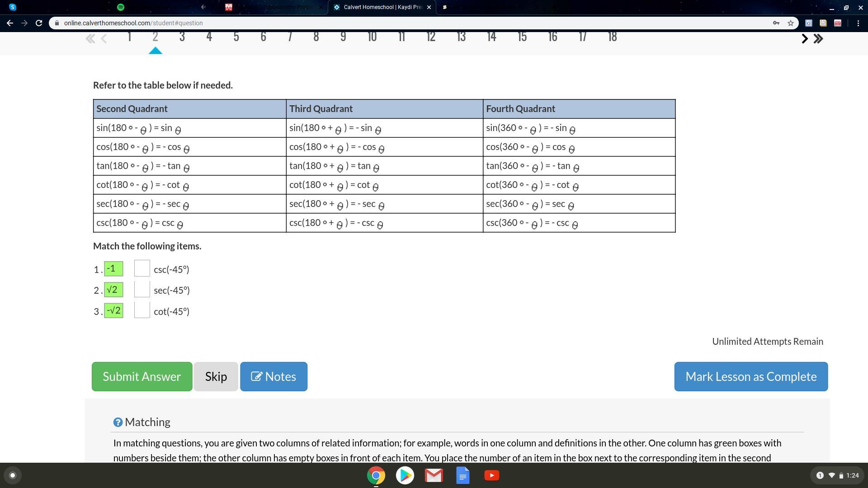The width and height of the screenshot is (868, 488).
Task: Click the browser reload icon
Action: 39,23
